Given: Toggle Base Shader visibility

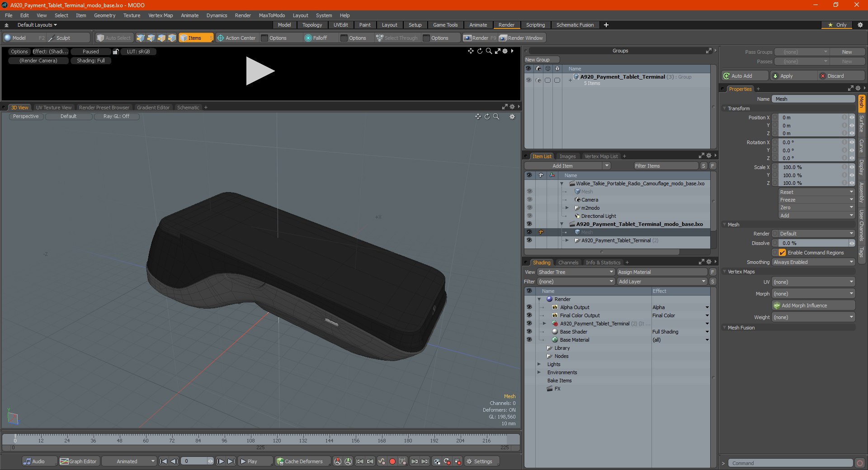Looking at the screenshot, I should (x=529, y=332).
